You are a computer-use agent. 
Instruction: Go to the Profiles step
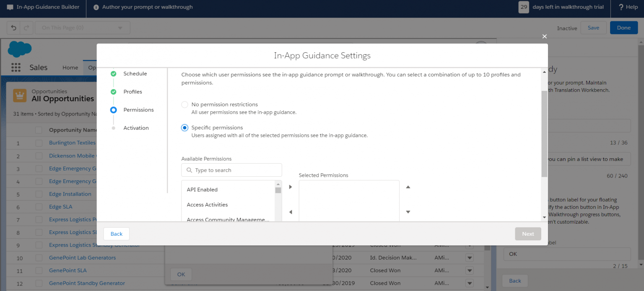tap(132, 92)
